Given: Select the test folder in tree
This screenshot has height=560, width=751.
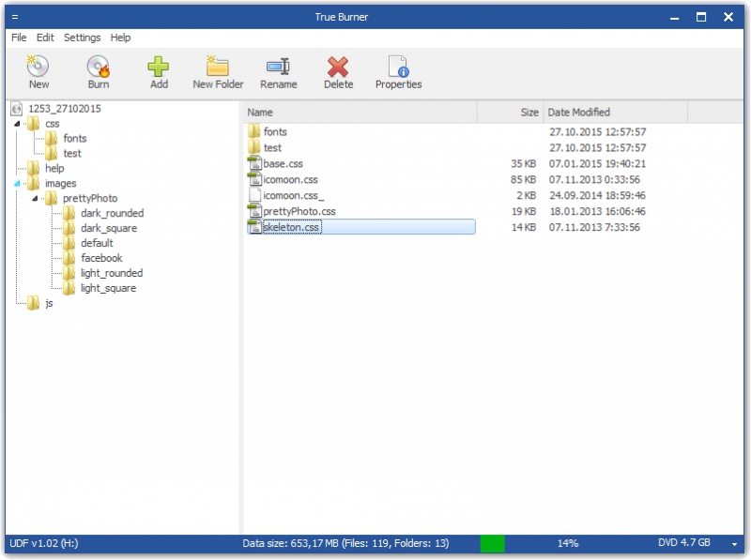Looking at the screenshot, I should pyautogui.click(x=72, y=154).
